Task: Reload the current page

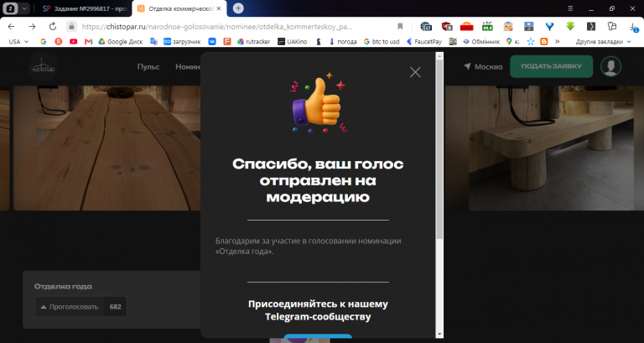Action: (x=53, y=26)
